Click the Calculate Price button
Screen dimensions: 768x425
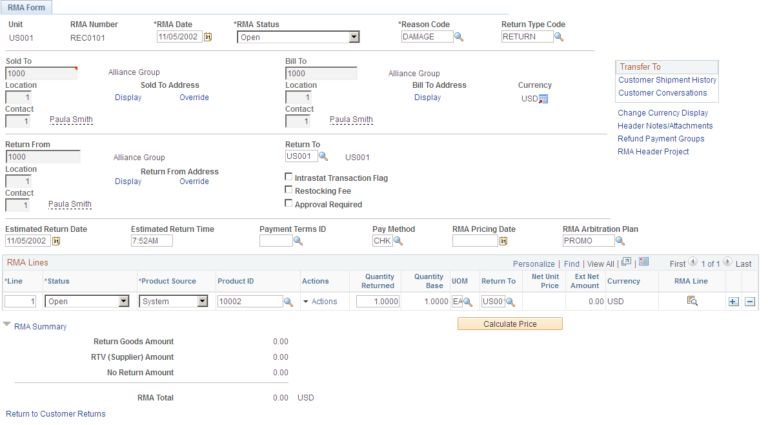pyautogui.click(x=510, y=324)
